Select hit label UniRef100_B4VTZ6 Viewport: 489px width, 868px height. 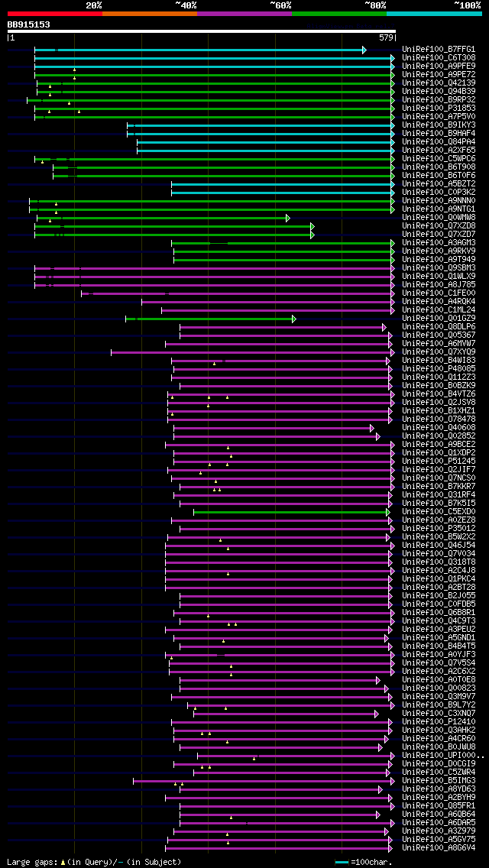439,394
